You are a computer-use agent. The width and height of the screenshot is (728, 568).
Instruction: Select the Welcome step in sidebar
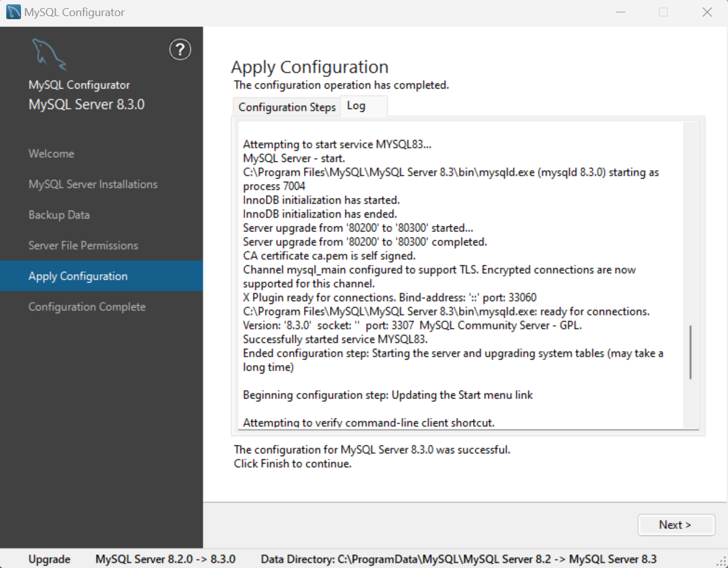(x=51, y=153)
